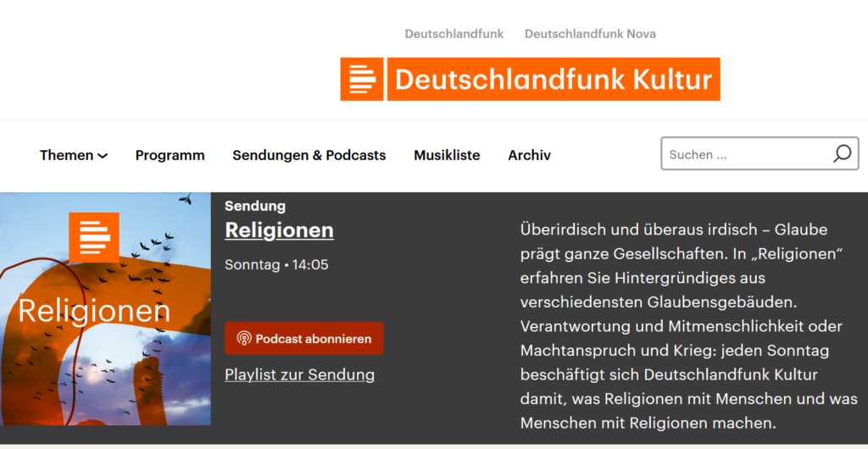Screen dimensions: 868x449
Task: Switch to Deutschlandfunk Nova site
Action: click(590, 34)
